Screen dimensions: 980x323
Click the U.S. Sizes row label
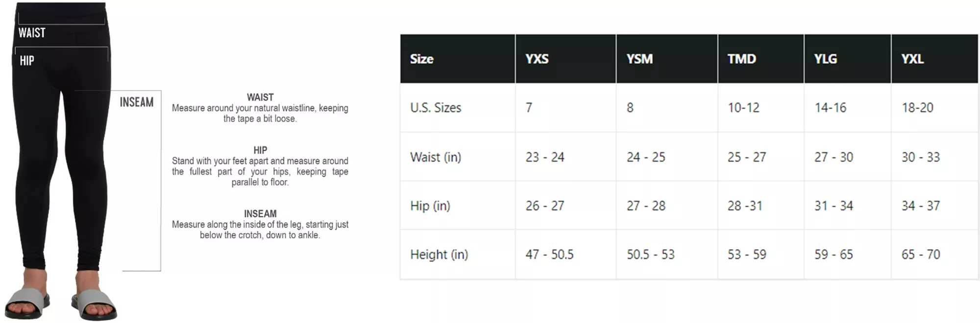coord(436,108)
